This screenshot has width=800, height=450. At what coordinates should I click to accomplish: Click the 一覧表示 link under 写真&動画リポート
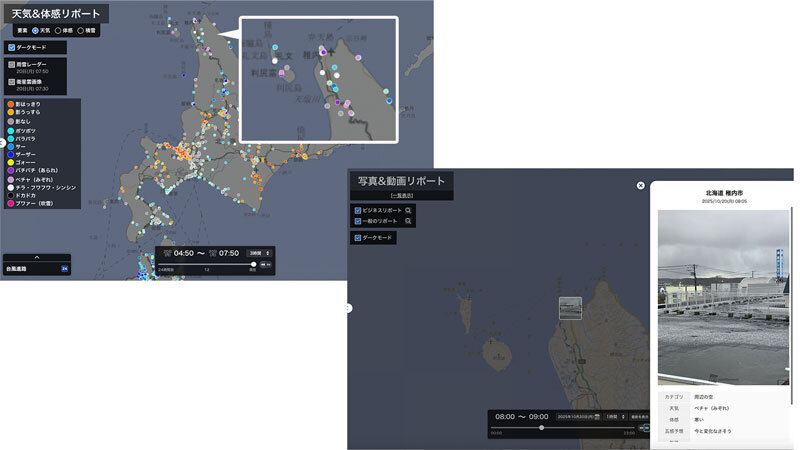tap(402, 196)
